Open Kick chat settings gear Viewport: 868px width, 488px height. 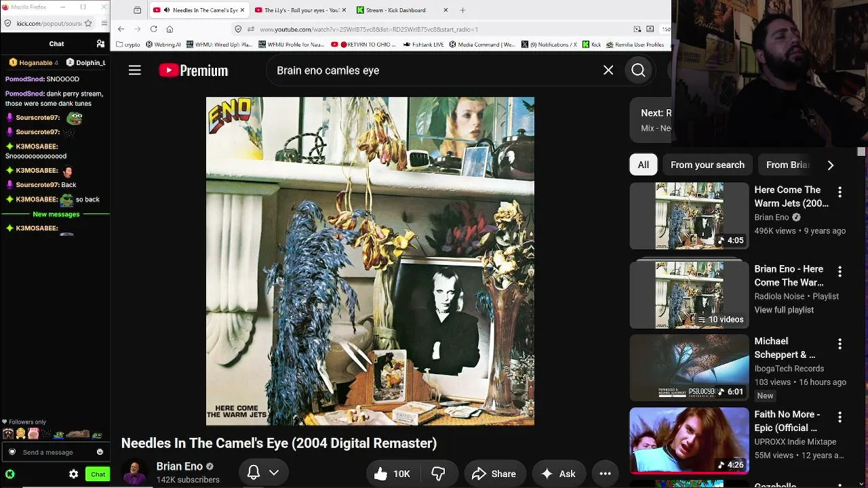pos(74,474)
